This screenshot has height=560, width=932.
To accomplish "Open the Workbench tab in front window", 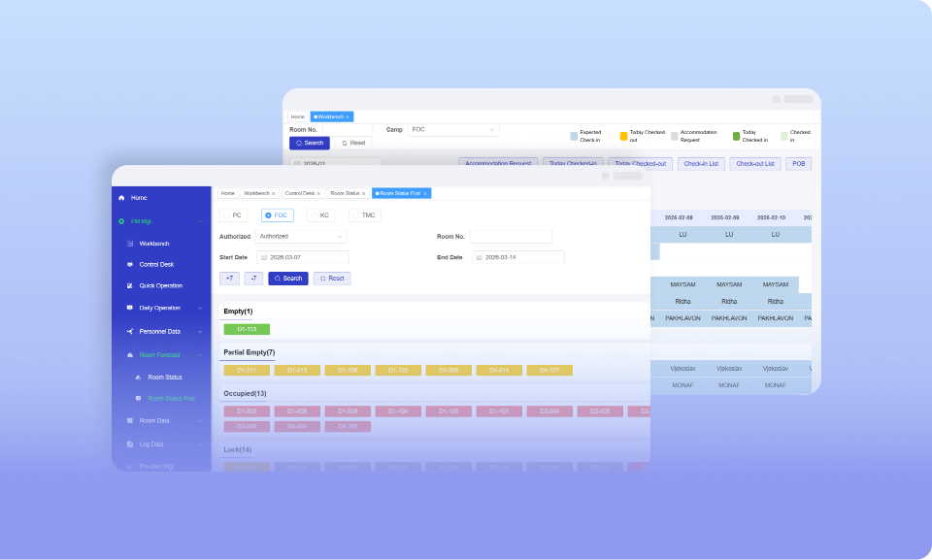I will [x=257, y=194].
